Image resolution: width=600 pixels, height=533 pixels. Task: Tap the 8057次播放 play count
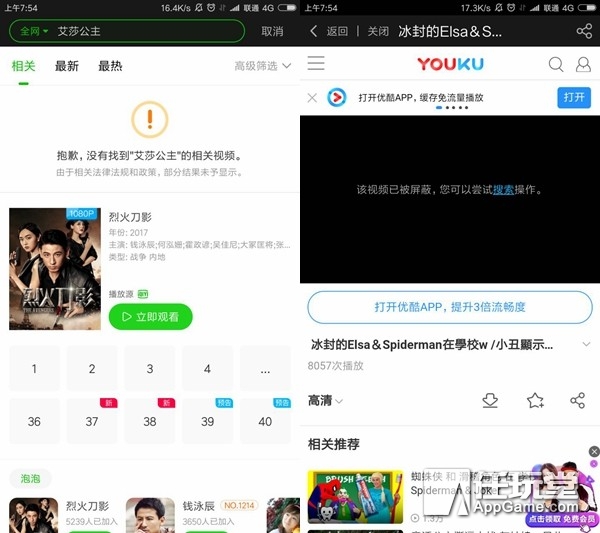(336, 365)
